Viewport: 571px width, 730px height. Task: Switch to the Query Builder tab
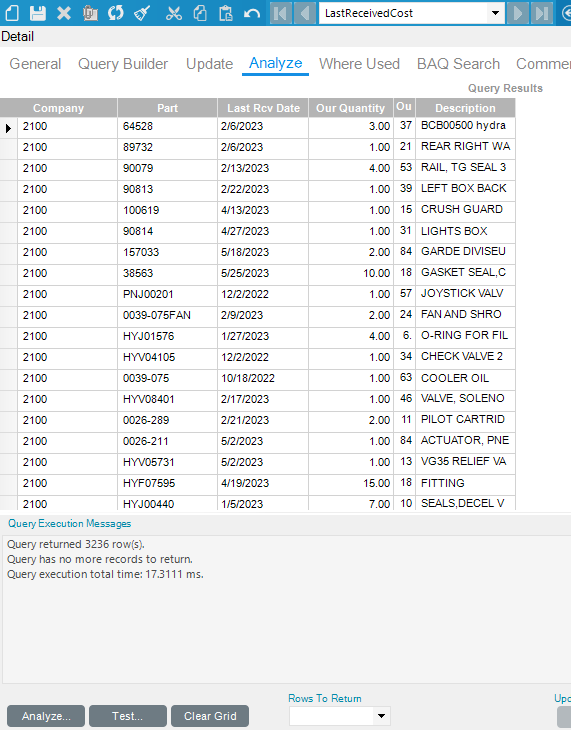point(123,64)
